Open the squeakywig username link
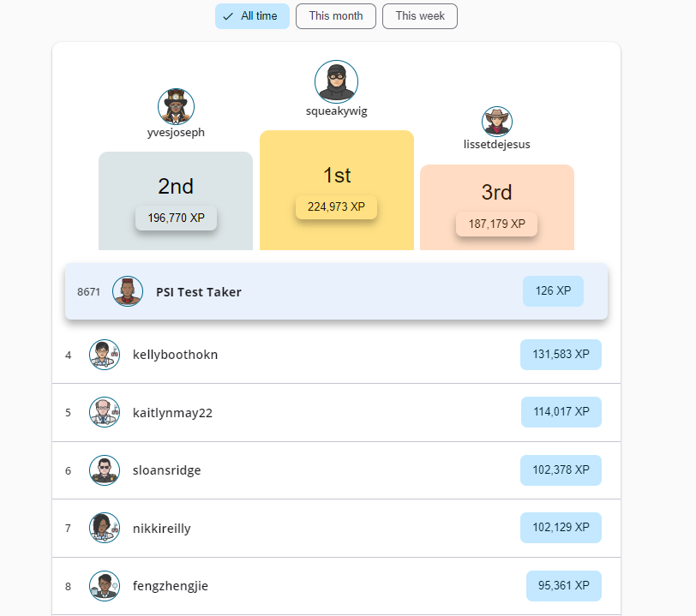696x616 pixels. click(336, 111)
